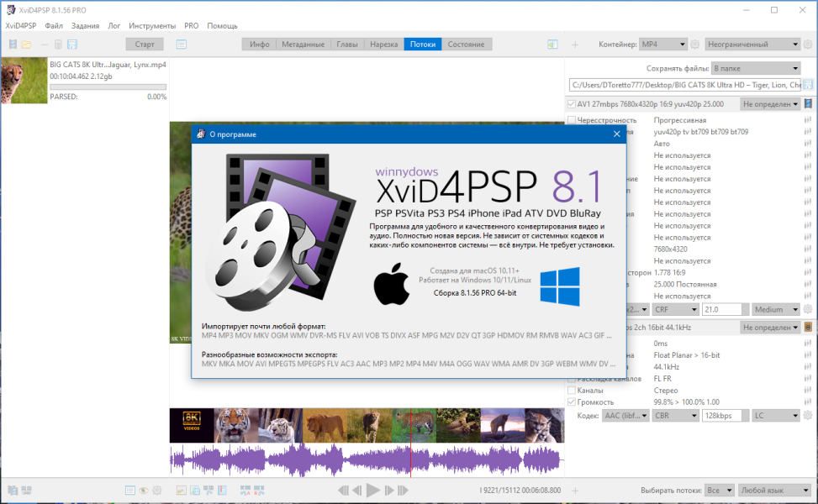The width and height of the screenshot is (818, 504).
Task: Click the 21.0 CRF value field
Action: click(722, 309)
